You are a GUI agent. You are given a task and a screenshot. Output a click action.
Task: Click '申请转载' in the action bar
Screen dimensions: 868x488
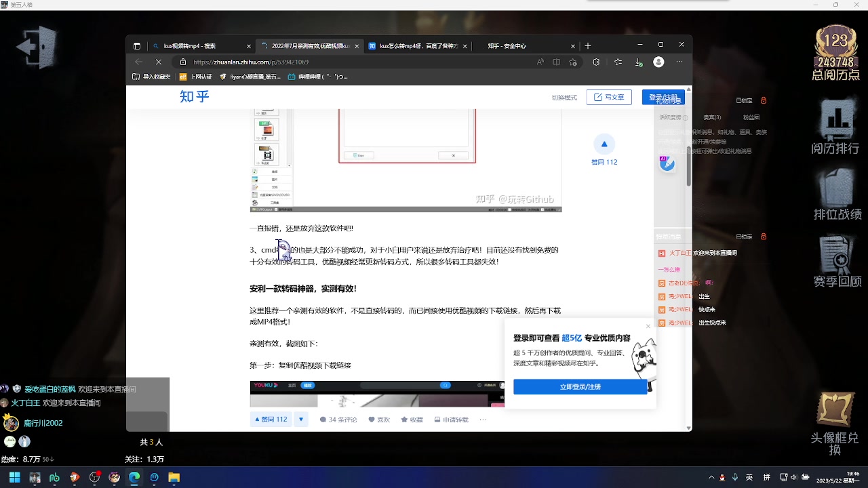(452, 420)
